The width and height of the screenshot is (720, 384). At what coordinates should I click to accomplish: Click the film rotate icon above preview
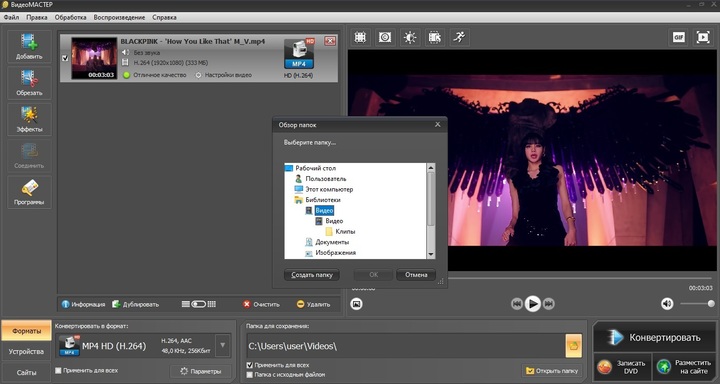pos(434,37)
